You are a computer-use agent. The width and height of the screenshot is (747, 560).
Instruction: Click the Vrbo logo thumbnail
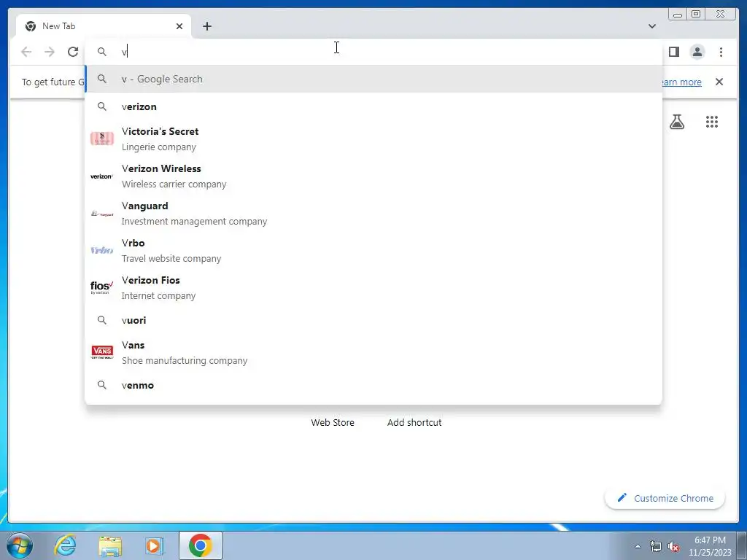coord(102,250)
